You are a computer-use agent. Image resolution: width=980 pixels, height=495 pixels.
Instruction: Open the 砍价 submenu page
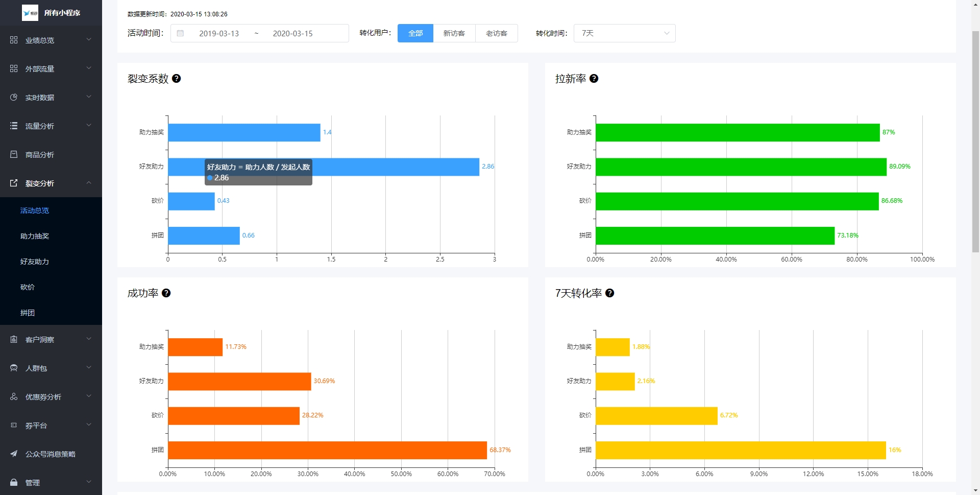(x=28, y=287)
